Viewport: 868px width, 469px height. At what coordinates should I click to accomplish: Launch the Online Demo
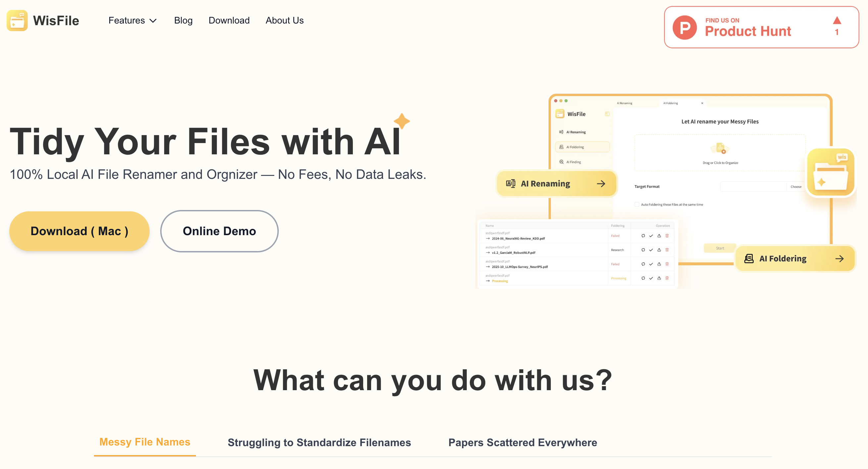coord(219,231)
